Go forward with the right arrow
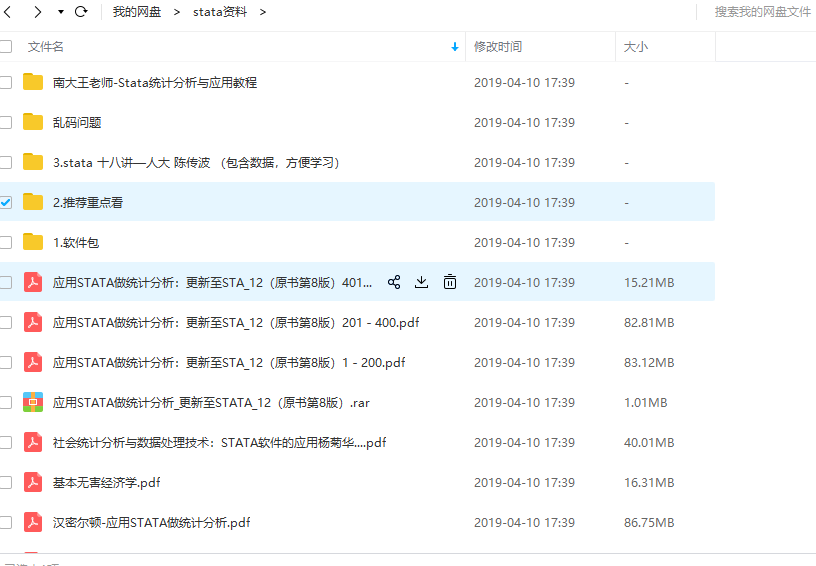This screenshot has height=566, width=816. point(37,11)
